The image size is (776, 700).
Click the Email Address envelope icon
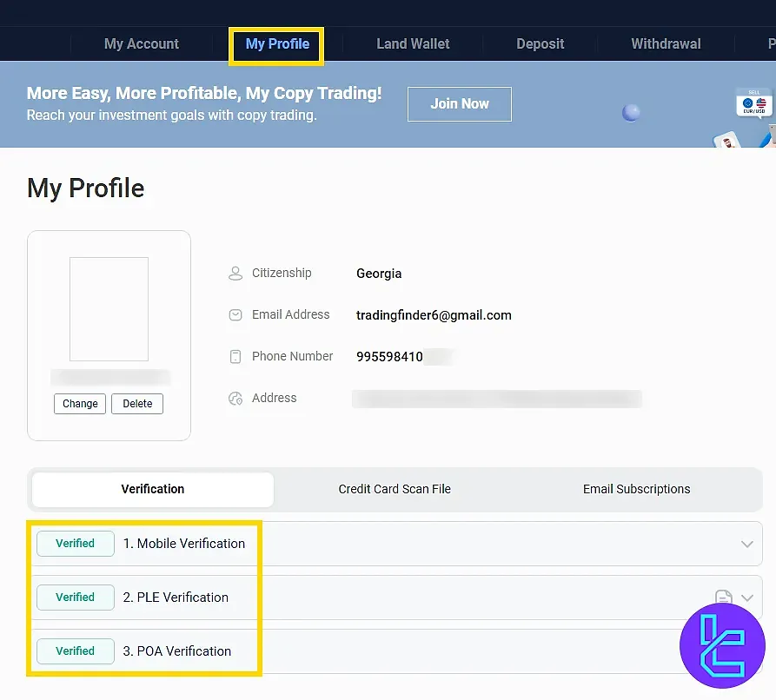(x=235, y=314)
